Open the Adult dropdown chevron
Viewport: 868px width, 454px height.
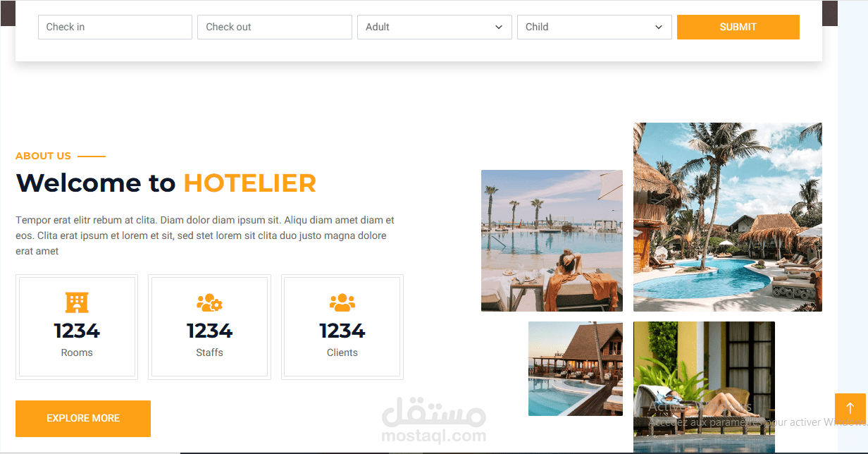coord(499,27)
